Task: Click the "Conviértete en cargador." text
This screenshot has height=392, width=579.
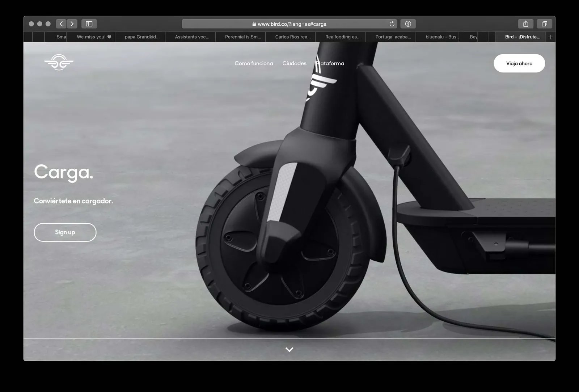Action: click(73, 201)
